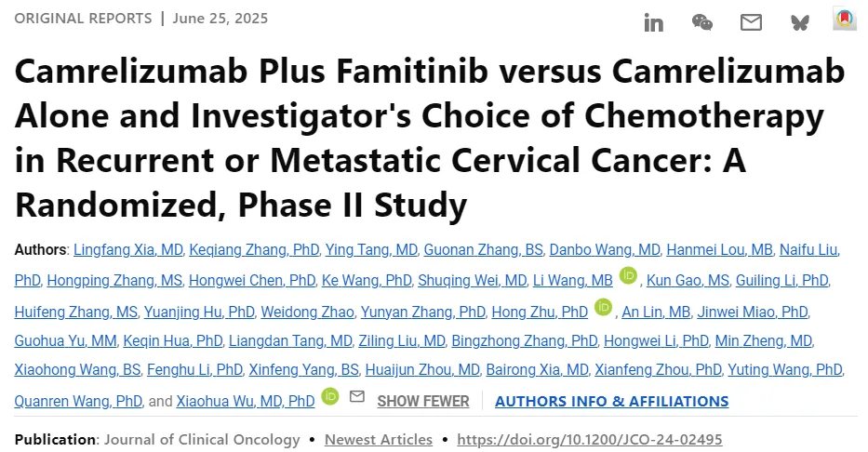
Task: Open the DOI link 10.1200/JCO-24-02495
Action: point(590,439)
